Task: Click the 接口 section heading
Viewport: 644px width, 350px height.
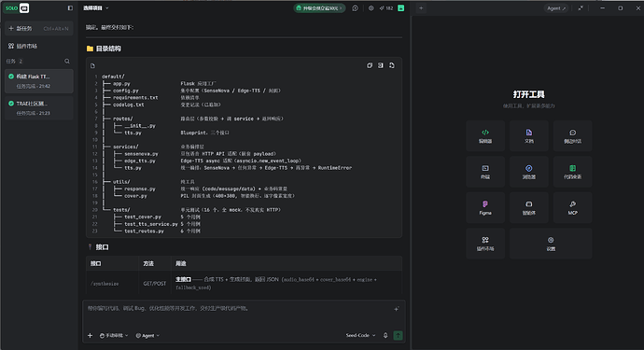Action: click(102, 247)
